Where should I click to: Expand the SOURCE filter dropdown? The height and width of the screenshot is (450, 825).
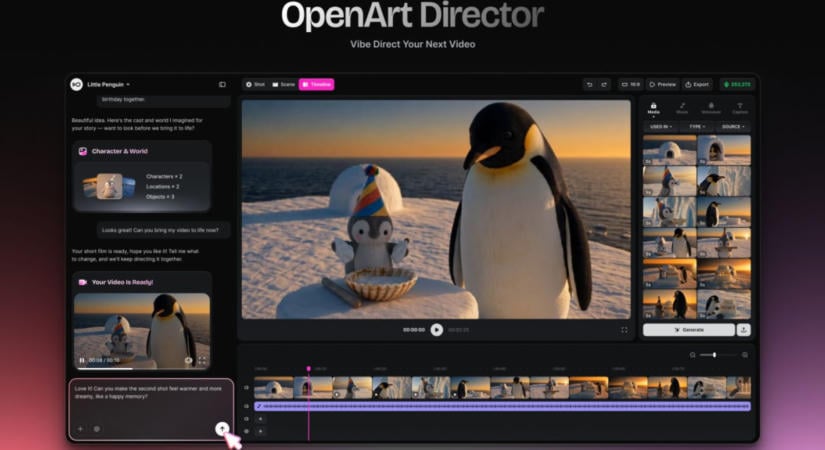[x=733, y=127]
